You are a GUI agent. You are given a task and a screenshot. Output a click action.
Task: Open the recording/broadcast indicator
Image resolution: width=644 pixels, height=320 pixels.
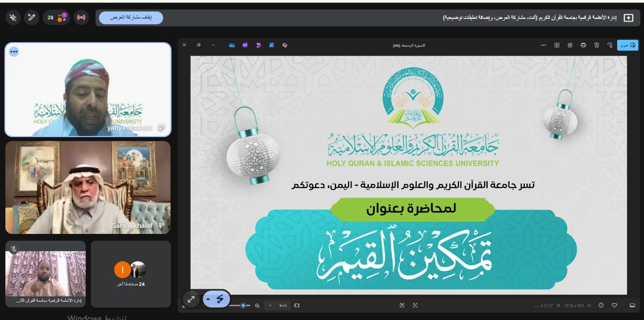(81, 18)
